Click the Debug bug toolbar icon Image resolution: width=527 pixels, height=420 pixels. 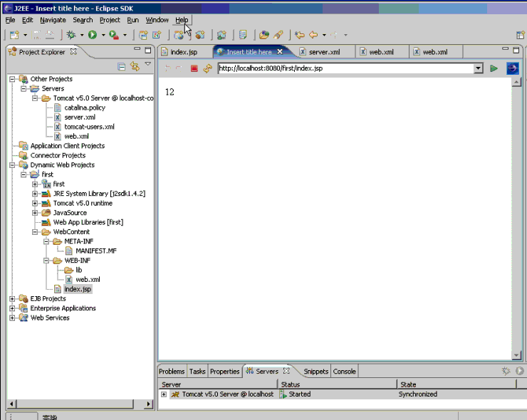point(71,35)
